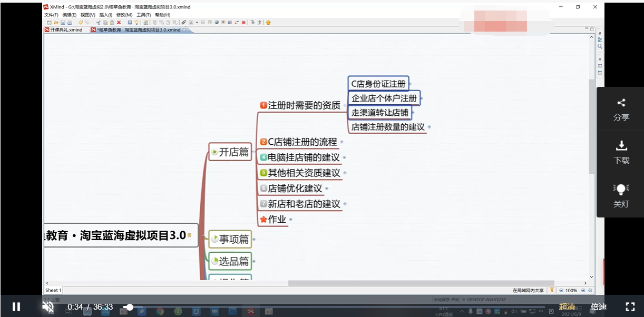Click the paperclip Attachment toolbar icon

pyautogui.click(x=183, y=23)
